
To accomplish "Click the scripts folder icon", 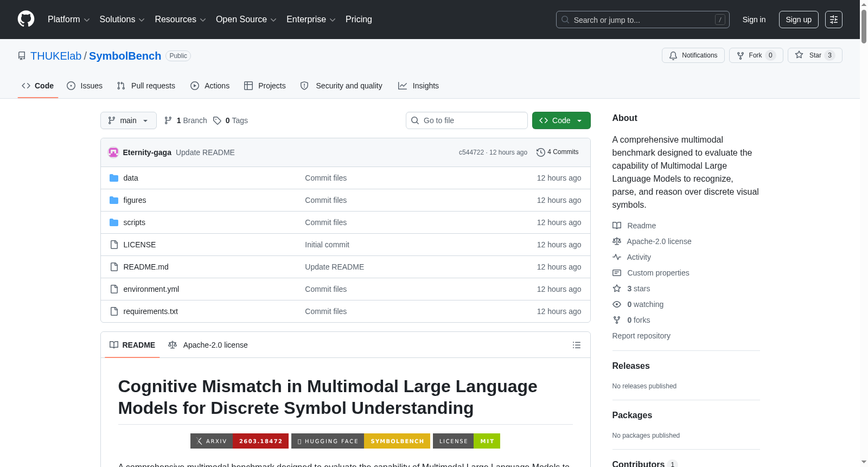I will [x=114, y=222].
